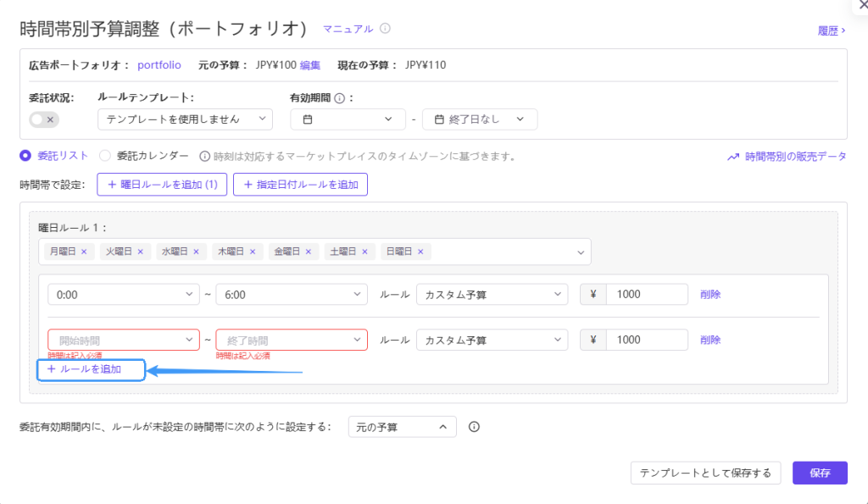Viewport: 868px width, 504px height.
Task: Click 曜日ルールを追加 (1) button
Action: pos(162,184)
